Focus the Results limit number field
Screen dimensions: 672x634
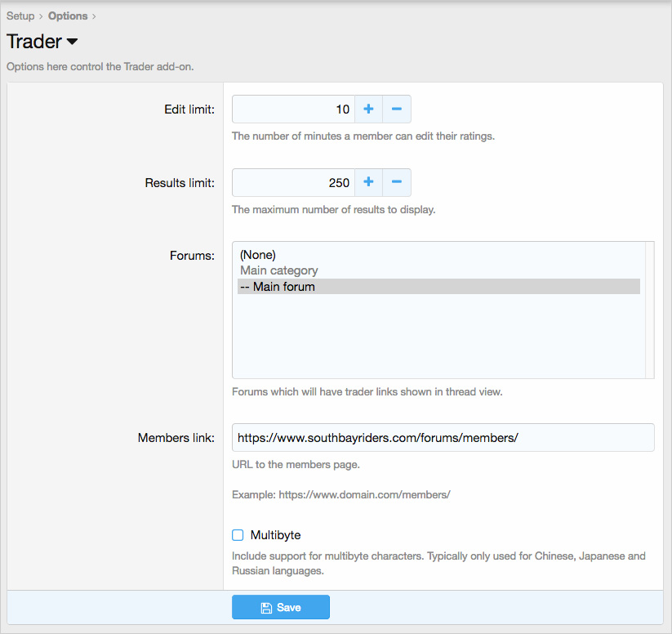293,183
